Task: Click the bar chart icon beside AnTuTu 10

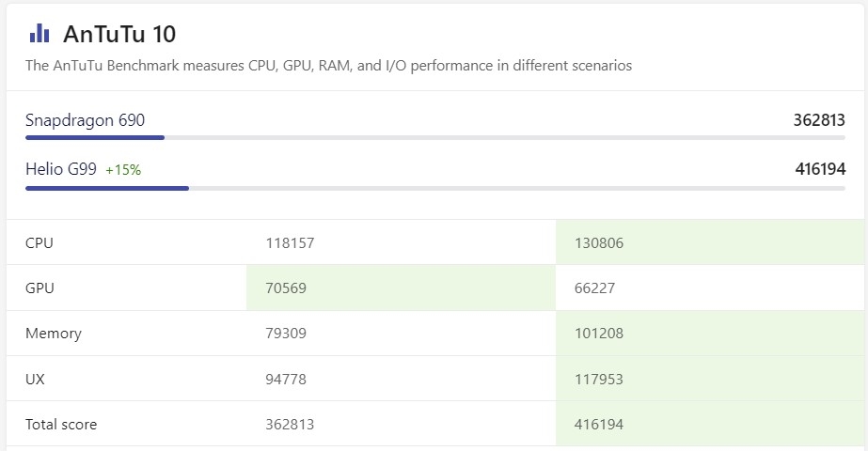Action: (x=39, y=34)
